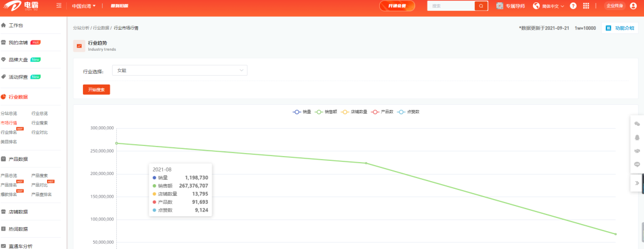Click the help question mark icon
Viewport: 644px width, 249px height.
tap(573, 6)
